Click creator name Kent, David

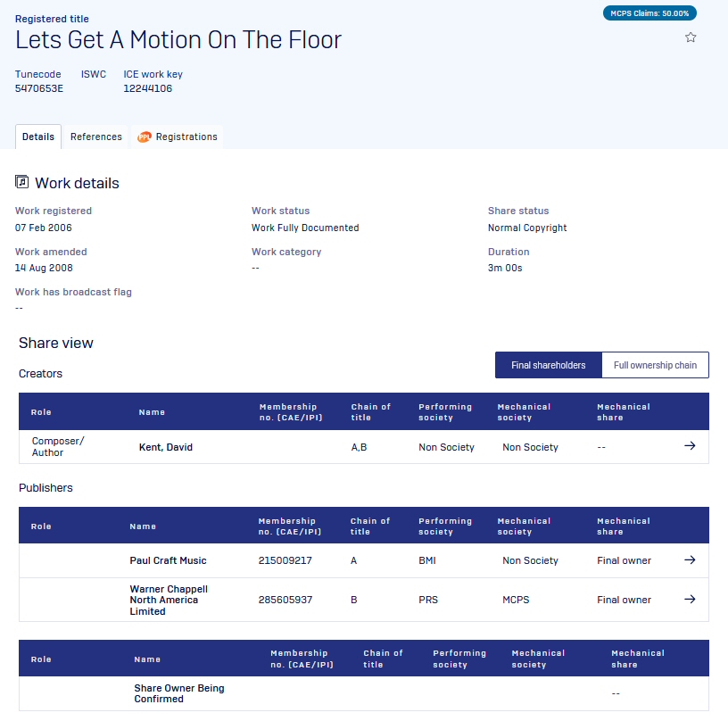tap(165, 447)
